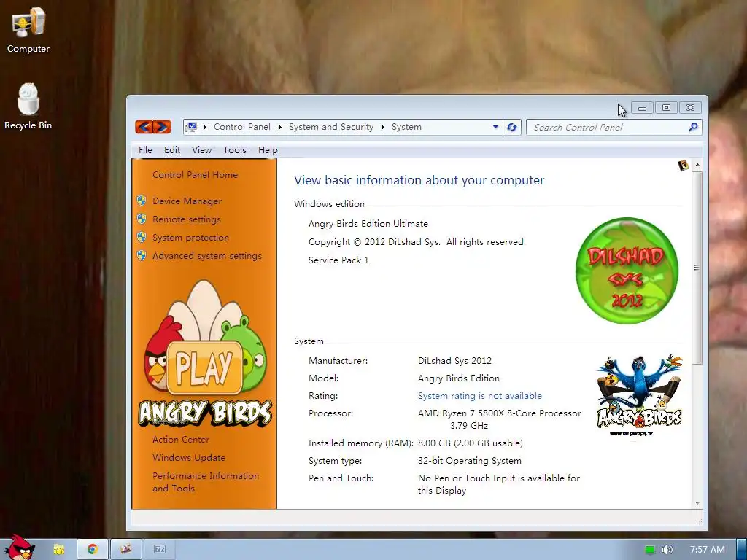Click the green network tray icon
The width and height of the screenshot is (747, 560).
pyautogui.click(x=650, y=550)
